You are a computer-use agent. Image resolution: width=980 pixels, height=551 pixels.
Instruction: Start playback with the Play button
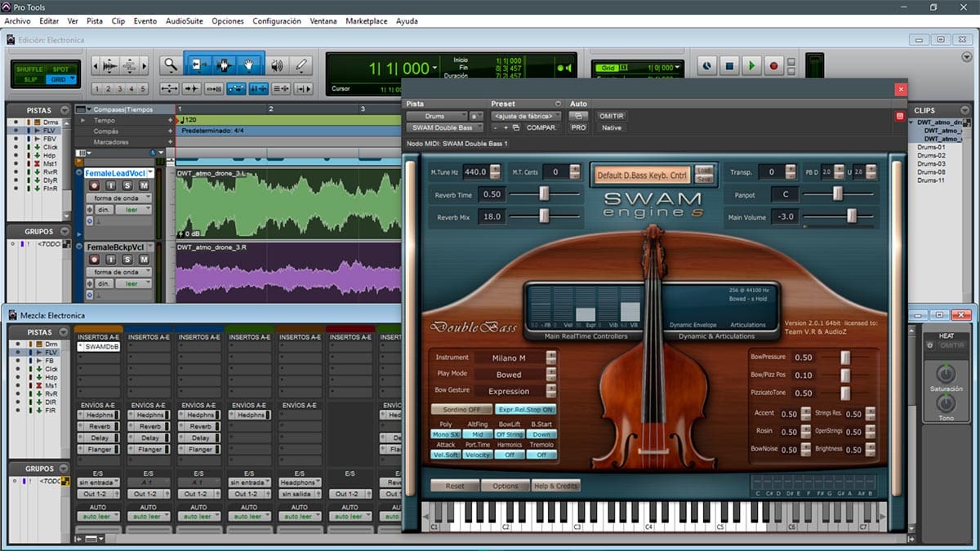tap(751, 66)
